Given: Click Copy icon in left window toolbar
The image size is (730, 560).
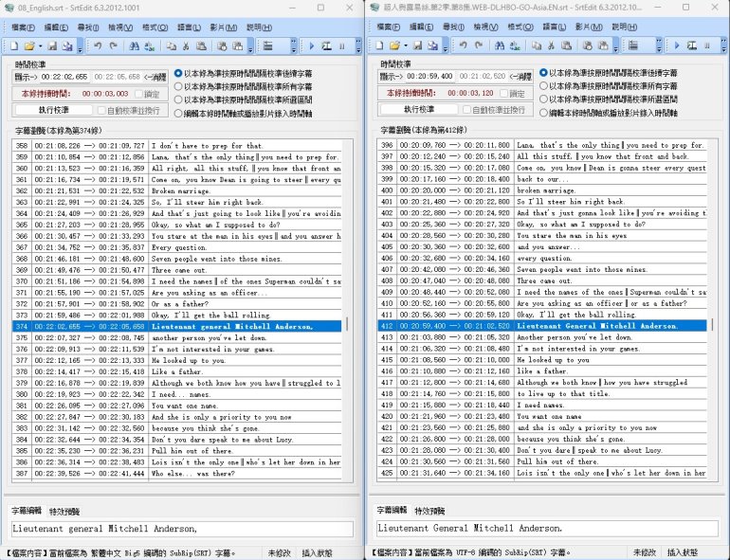Looking at the screenshot, I should [x=172, y=46].
